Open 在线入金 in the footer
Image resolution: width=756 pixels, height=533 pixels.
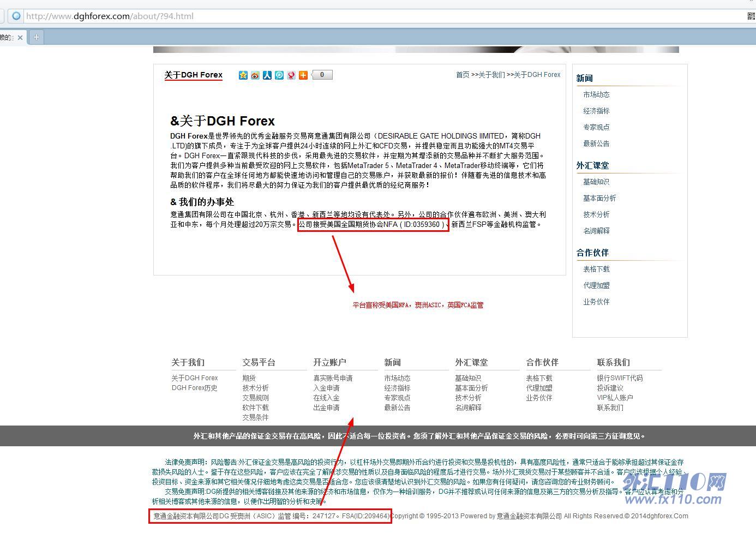point(327,398)
